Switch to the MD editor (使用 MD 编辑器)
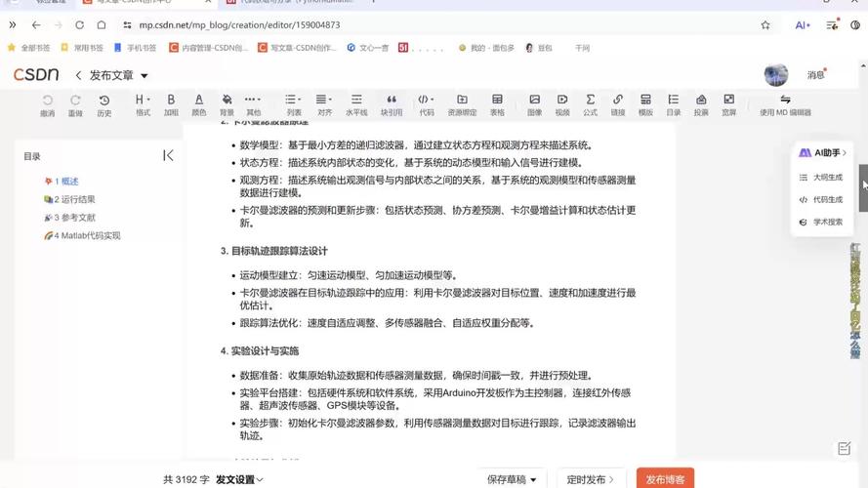The height and width of the screenshot is (488, 868). pos(785,105)
